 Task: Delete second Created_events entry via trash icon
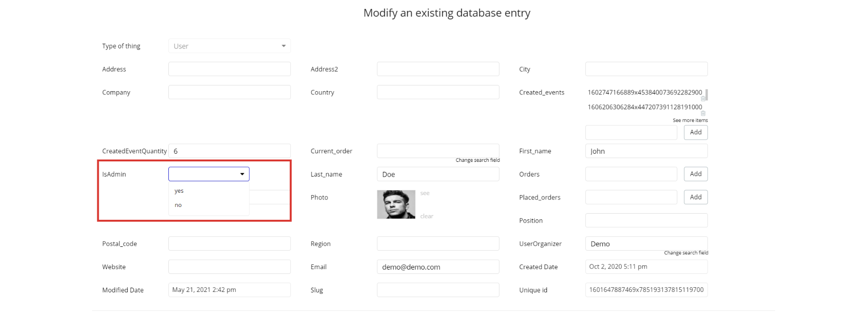pyautogui.click(x=703, y=113)
